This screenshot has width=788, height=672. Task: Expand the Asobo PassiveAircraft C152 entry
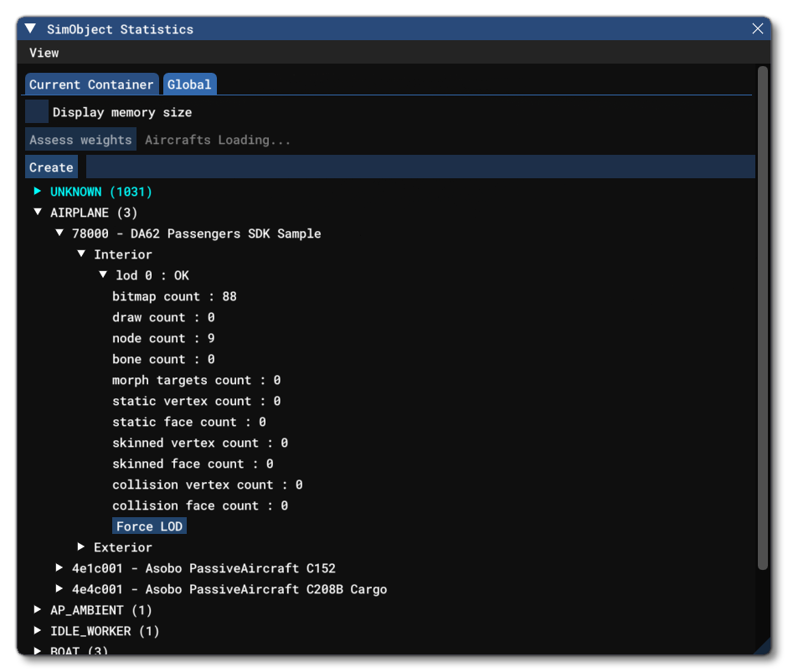point(57,567)
